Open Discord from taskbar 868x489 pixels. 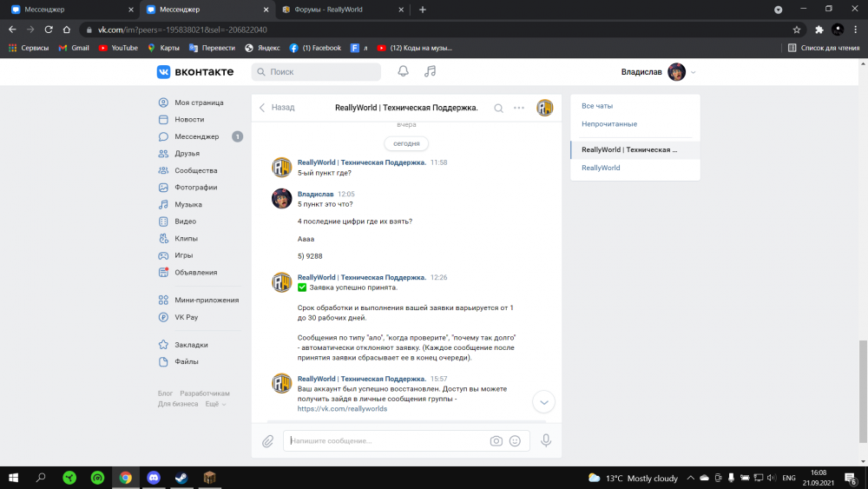[154, 478]
